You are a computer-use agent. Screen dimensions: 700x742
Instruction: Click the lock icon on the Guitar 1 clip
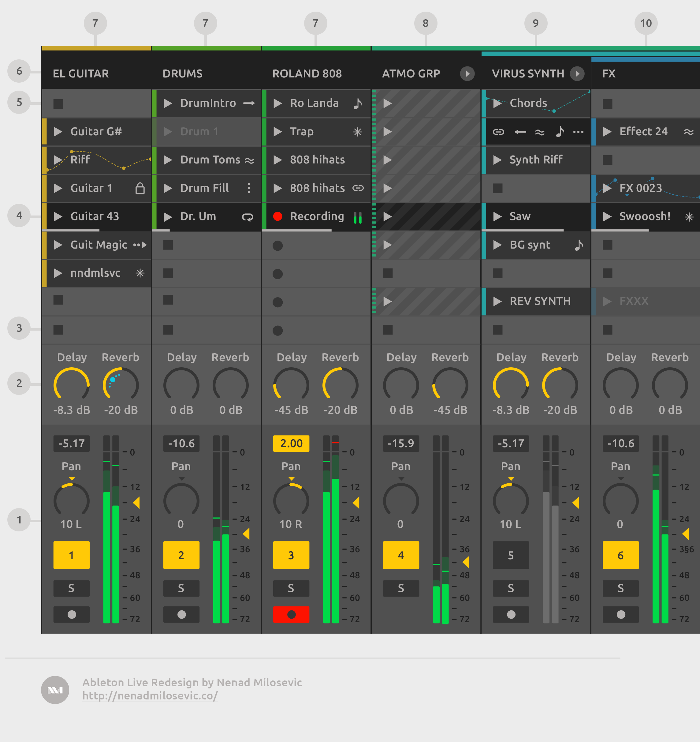tap(140, 188)
